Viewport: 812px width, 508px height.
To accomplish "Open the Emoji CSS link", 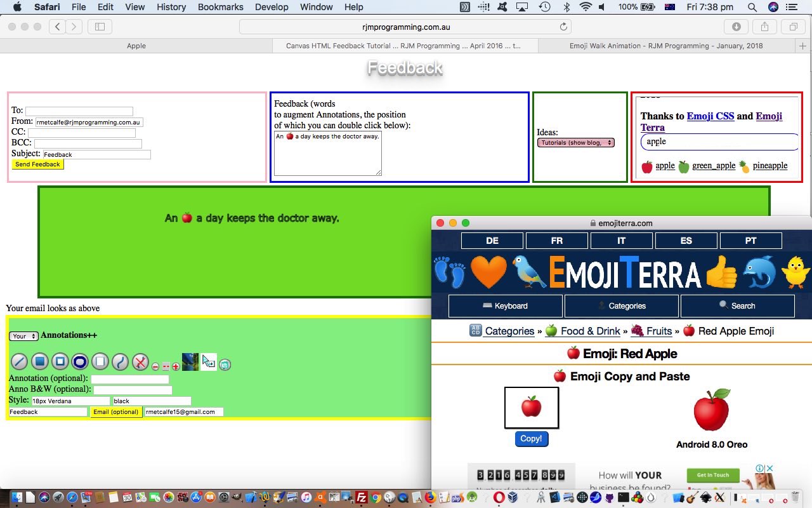I will (710, 116).
